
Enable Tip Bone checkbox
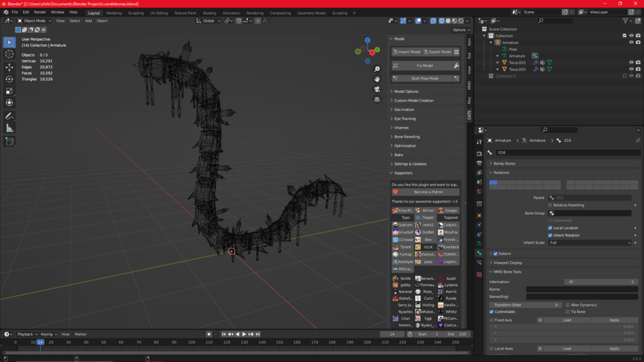pos(568,311)
